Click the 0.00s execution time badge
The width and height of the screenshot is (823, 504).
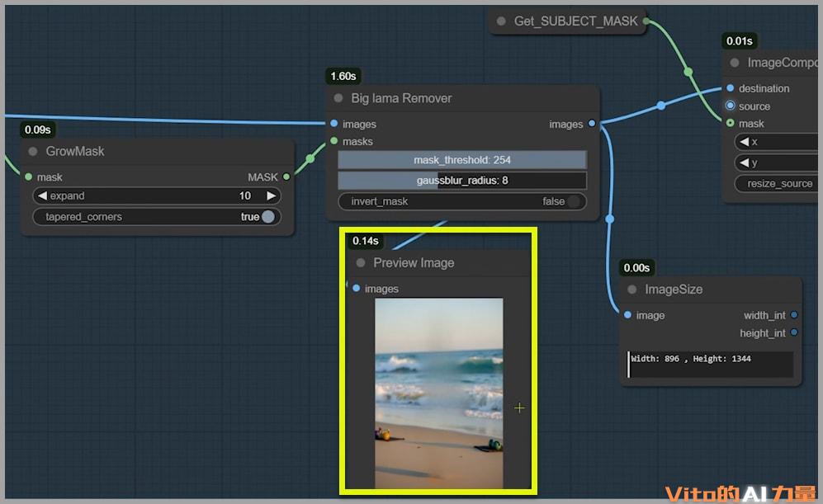(636, 268)
